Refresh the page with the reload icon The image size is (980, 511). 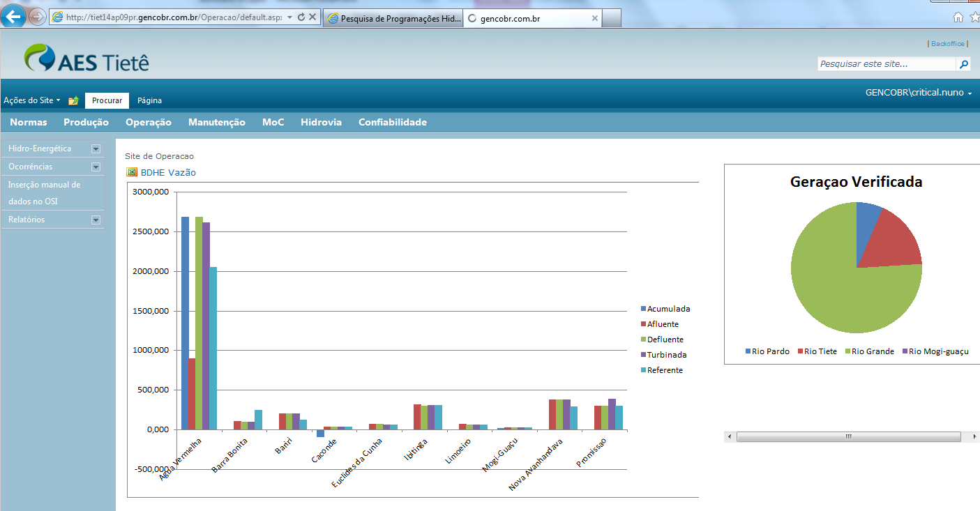(x=301, y=17)
